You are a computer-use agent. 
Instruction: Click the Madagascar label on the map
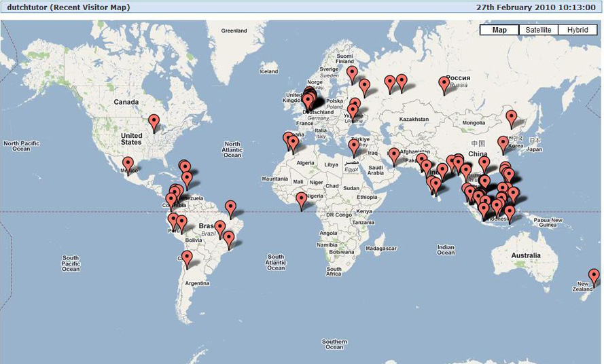pyautogui.click(x=380, y=249)
